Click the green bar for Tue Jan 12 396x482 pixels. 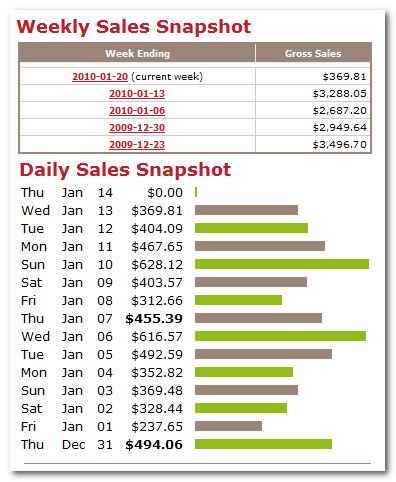[251, 228]
